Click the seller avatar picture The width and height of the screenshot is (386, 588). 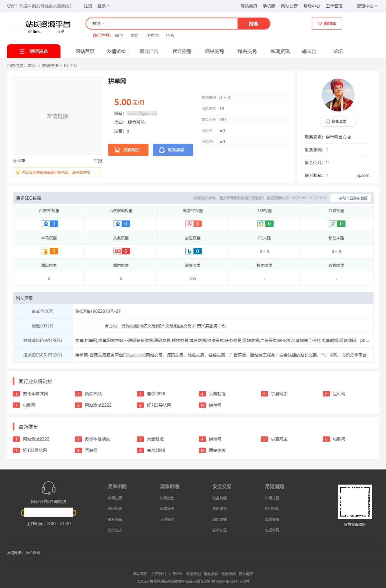coord(338,95)
